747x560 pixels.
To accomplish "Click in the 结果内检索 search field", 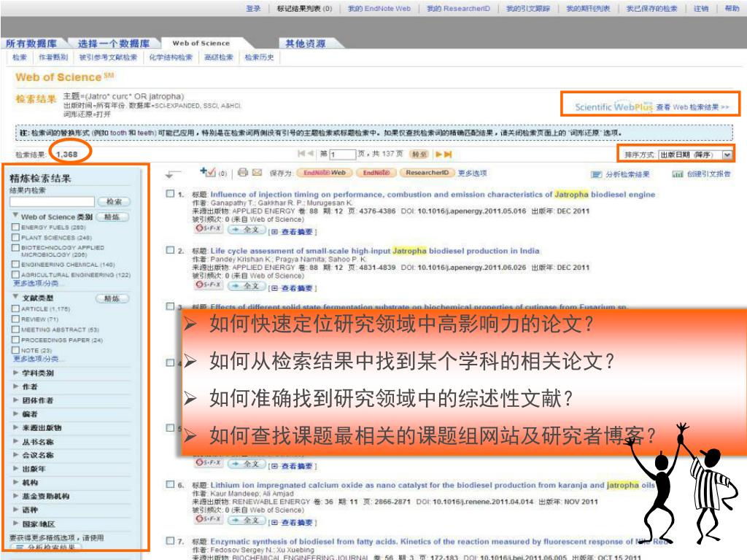I will (x=52, y=201).
